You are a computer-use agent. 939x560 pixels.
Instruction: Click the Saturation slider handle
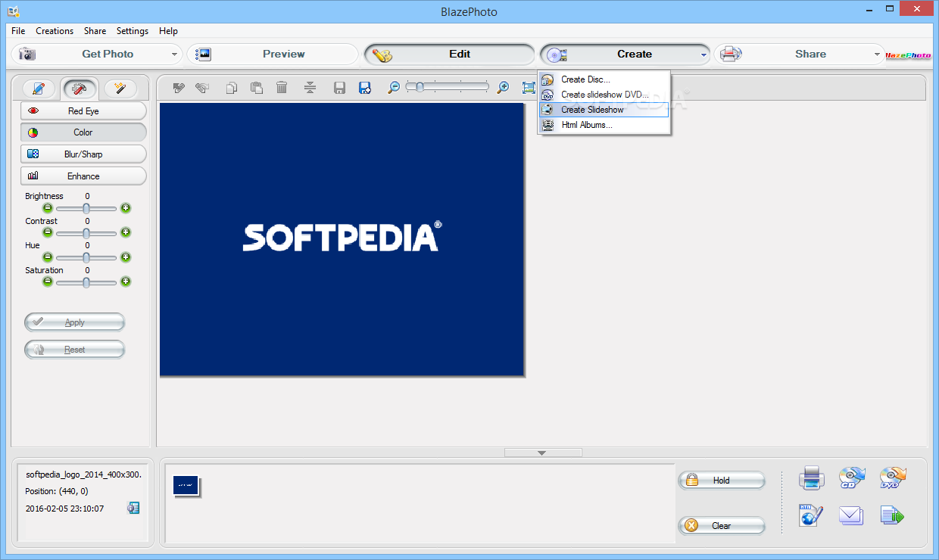(x=86, y=282)
